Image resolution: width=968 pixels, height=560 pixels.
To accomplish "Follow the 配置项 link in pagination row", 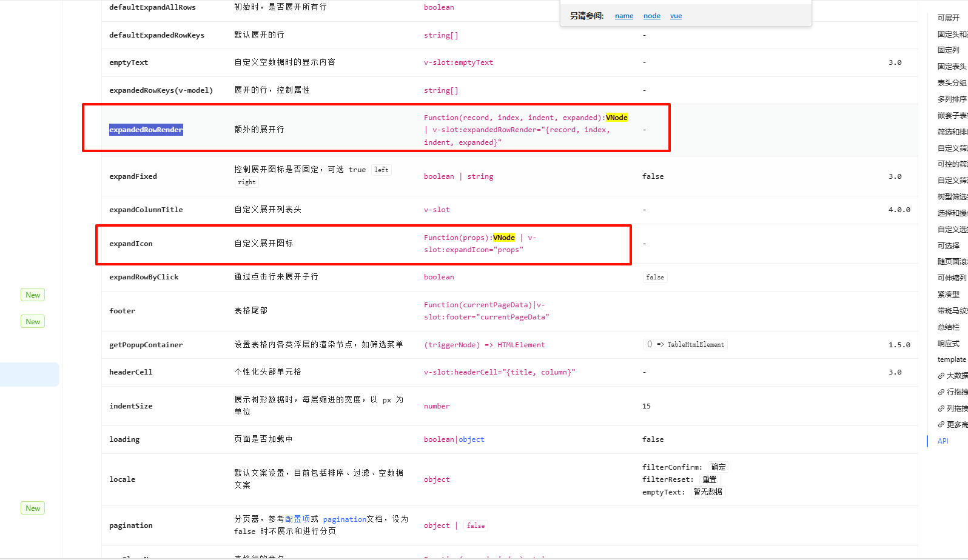I will (x=297, y=519).
